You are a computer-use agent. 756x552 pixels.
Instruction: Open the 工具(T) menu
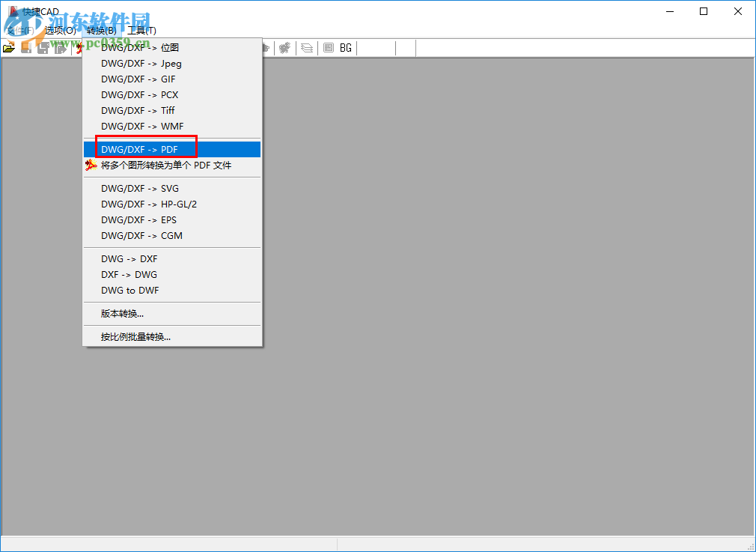click(x=142, y=29)
